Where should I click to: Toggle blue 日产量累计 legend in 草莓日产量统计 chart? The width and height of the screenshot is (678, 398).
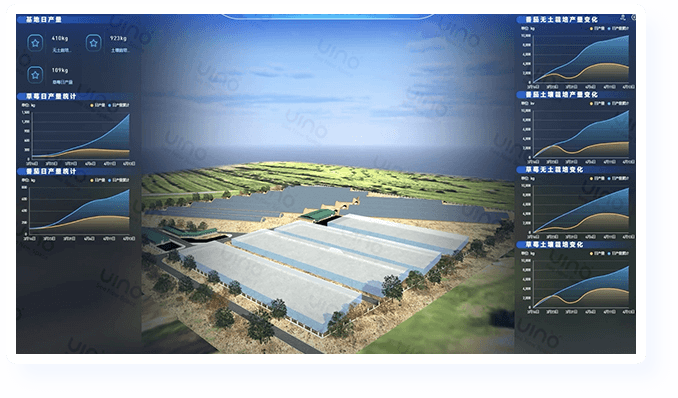[x=119, y=105]
